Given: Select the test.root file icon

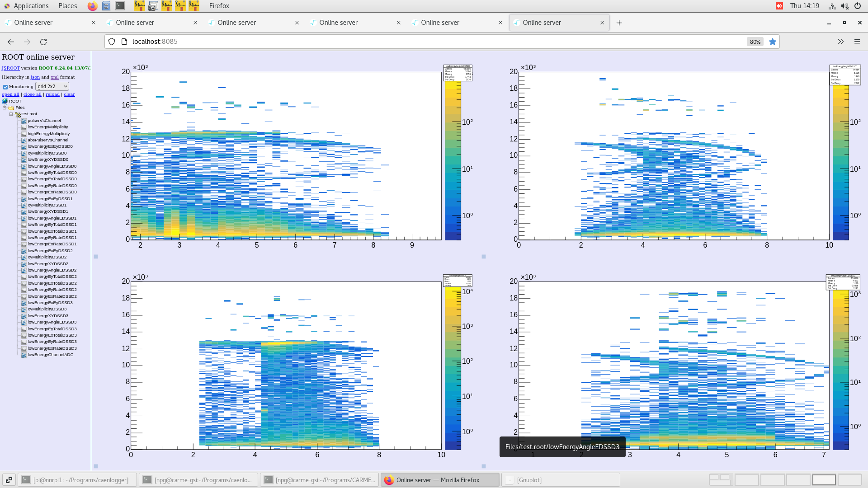Looking at the screenshot, I should [17, 114].
